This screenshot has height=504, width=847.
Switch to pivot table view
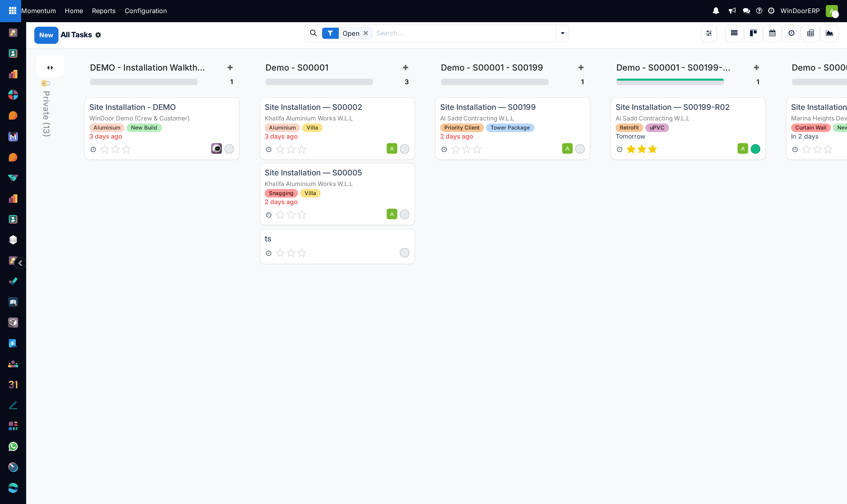[x=810, y=33]
